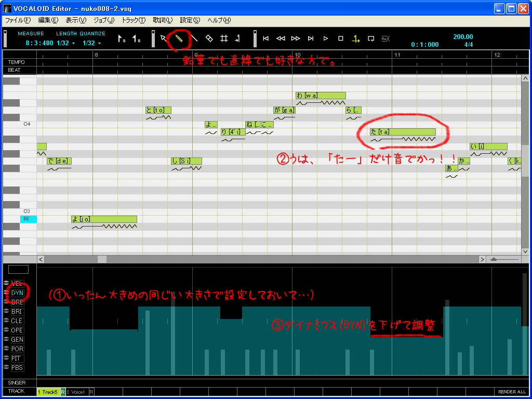
Task: Switch to the 2 Voice1 tab
Action: pyautogui.click(x=77, y=392)
